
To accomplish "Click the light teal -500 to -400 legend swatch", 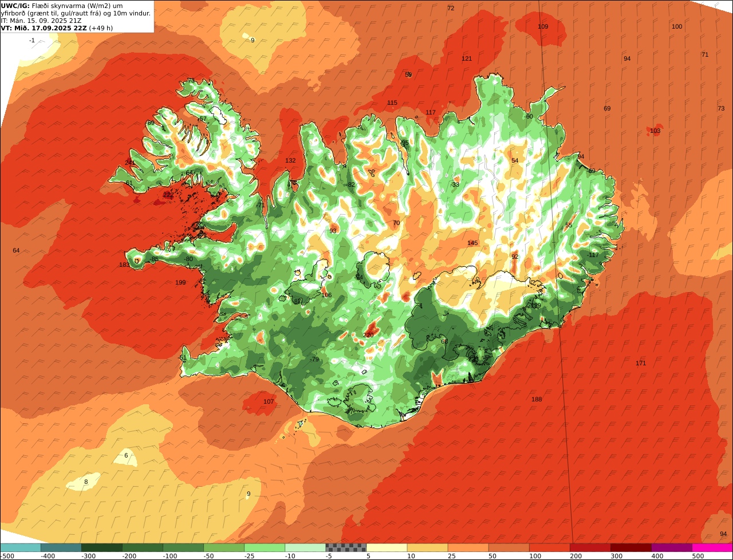I will 20,547.
